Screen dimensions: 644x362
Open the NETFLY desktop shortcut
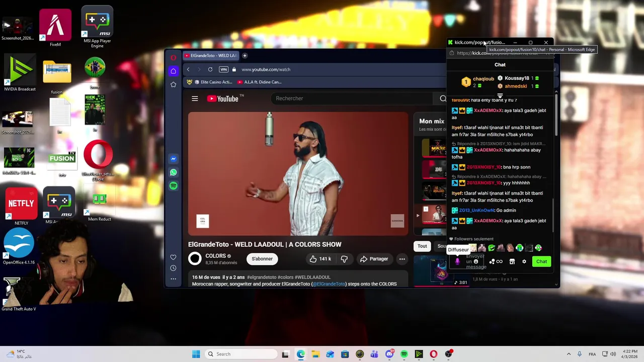21,206
